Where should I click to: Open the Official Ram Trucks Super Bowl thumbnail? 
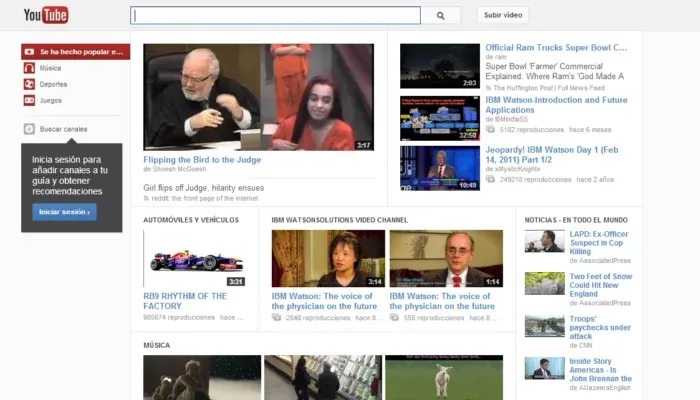point(440,66)
